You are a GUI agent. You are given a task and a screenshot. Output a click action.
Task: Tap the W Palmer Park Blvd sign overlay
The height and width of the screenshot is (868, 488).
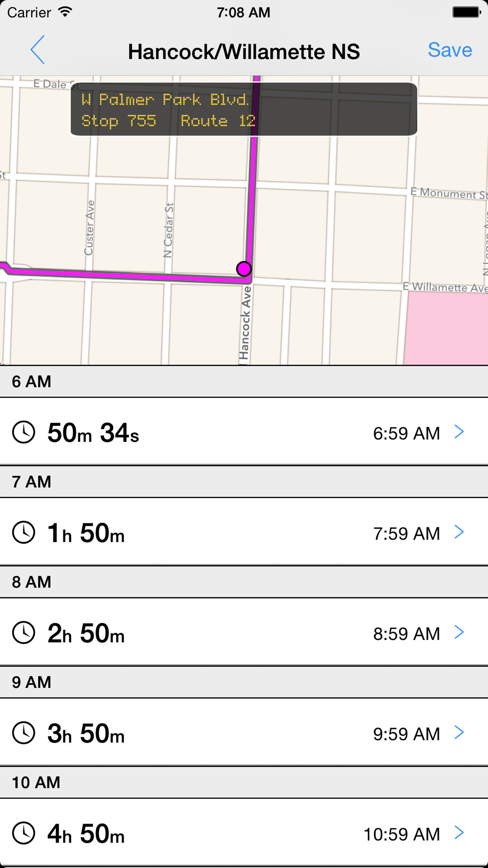(244, 109)
